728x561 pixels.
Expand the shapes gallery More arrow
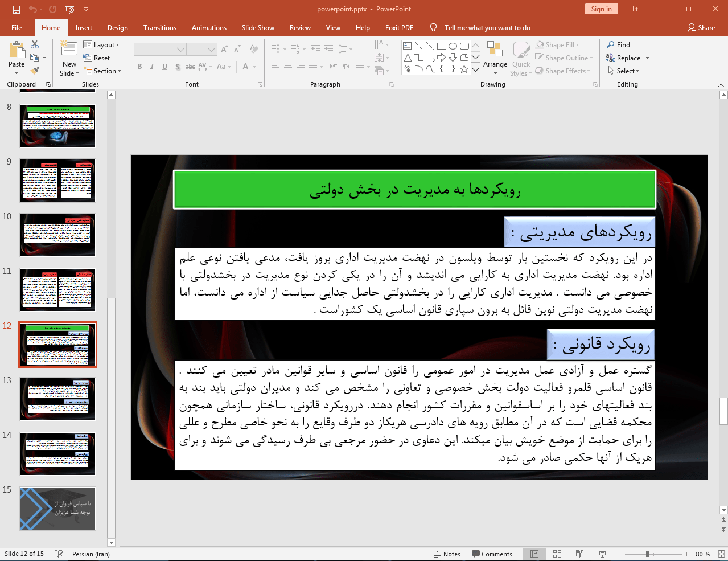click(475, 69)
